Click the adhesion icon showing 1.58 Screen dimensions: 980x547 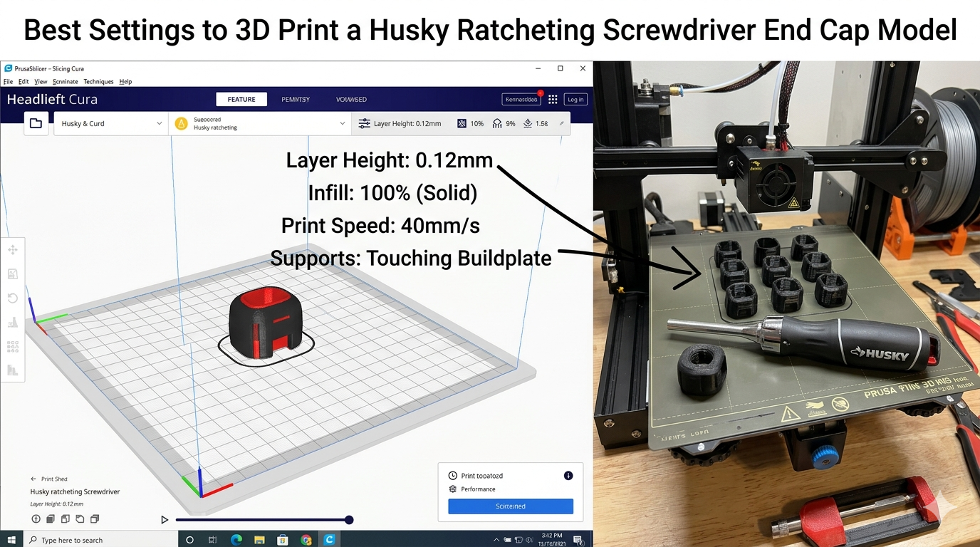[528, 123]
